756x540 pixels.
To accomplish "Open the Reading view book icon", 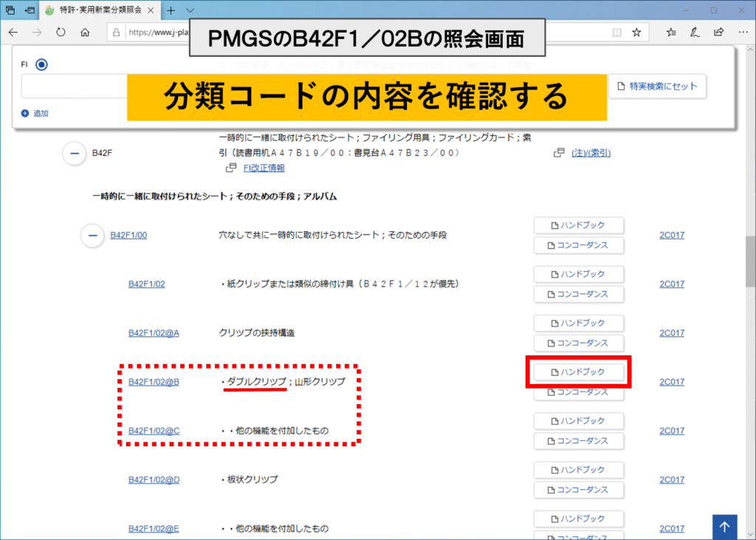I will (x=616, y=33).
